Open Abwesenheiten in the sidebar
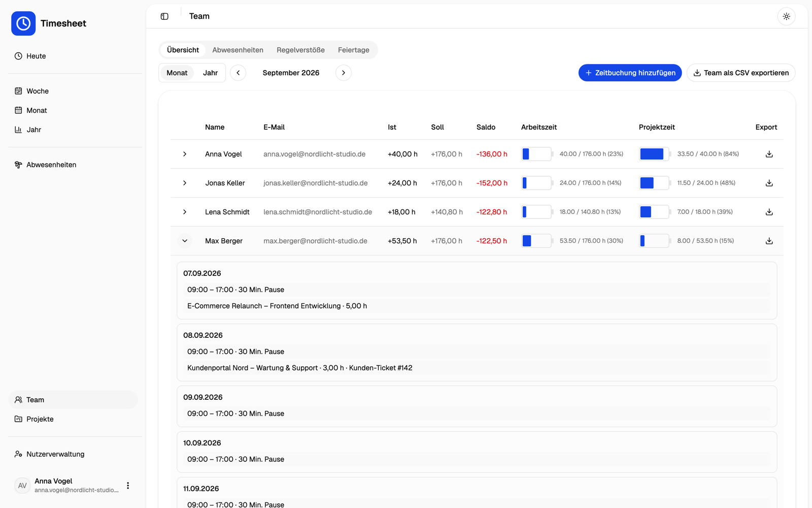 click(x=73, y=165)
